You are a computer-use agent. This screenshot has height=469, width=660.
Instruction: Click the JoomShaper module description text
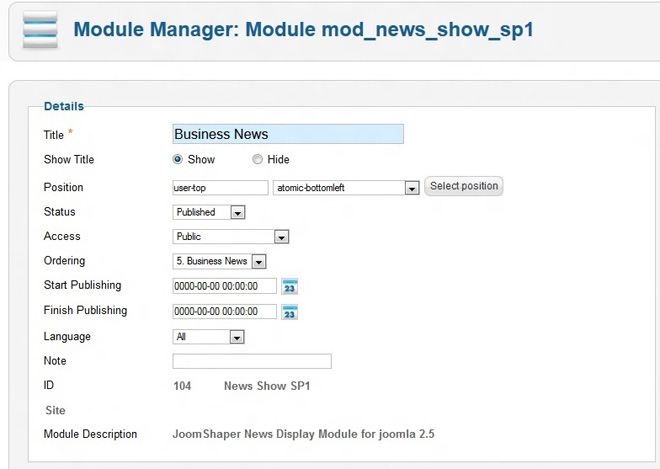tap(304, 434)
